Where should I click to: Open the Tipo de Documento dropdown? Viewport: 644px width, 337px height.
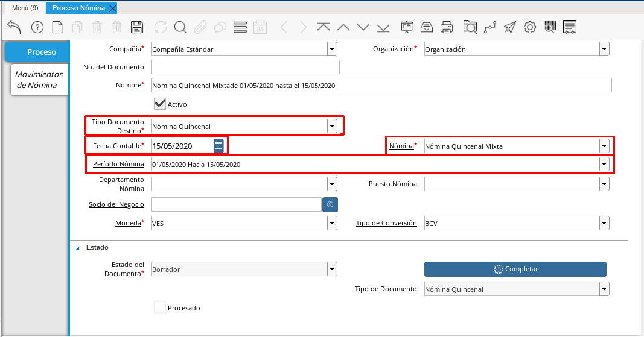pos(604,289)
